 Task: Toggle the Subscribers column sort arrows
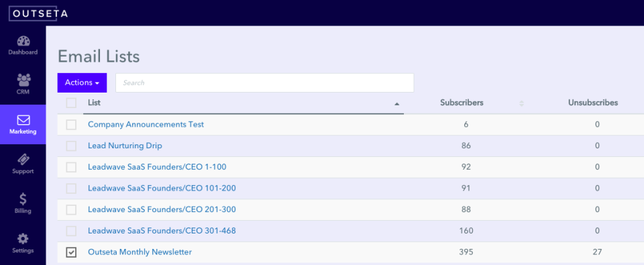point(522,103)
